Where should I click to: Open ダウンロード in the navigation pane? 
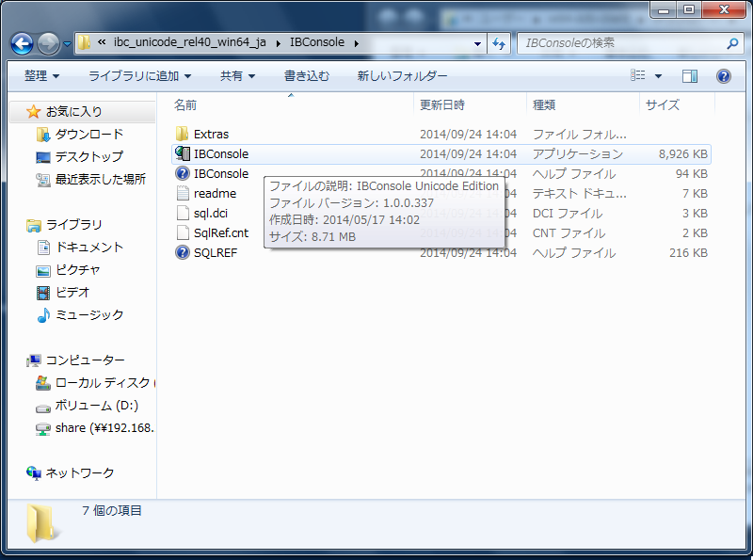(x=89, y=134)
